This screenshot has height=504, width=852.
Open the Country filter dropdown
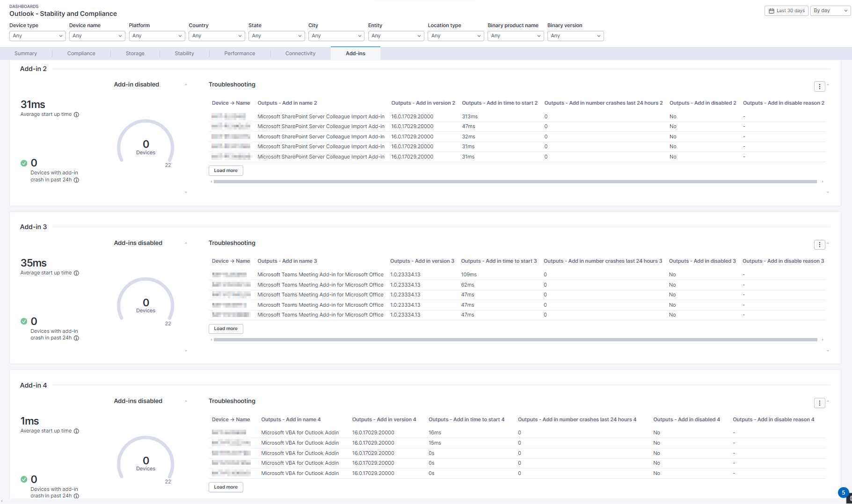[217, 36]
